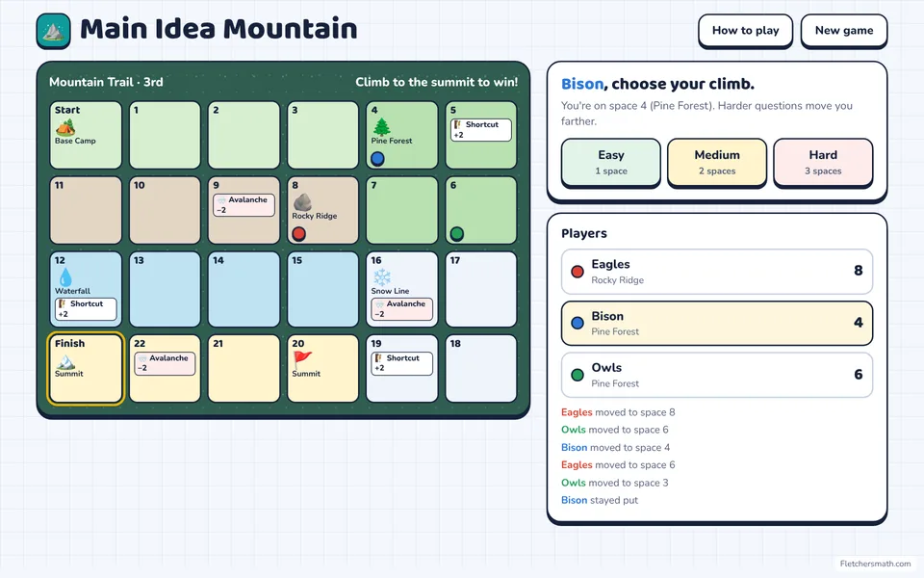Screen dimensions: 924x578
Task: Click the Snow Line snowflake icon
Action: click(382, 277)
